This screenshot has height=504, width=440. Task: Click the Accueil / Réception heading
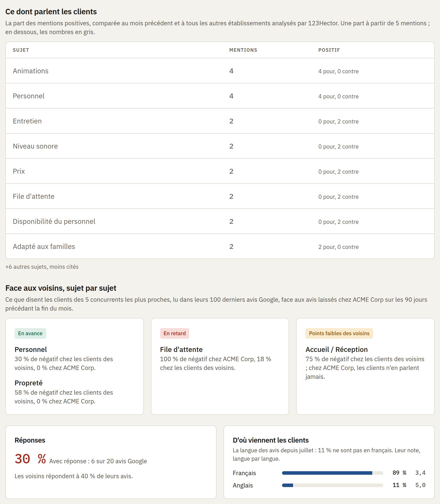336,349
